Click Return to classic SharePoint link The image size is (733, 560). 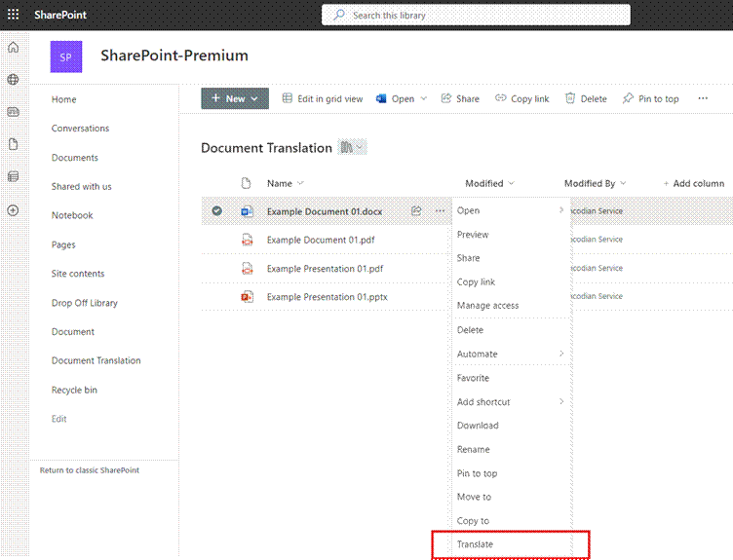pyautogui.click(x=90, y=470)
